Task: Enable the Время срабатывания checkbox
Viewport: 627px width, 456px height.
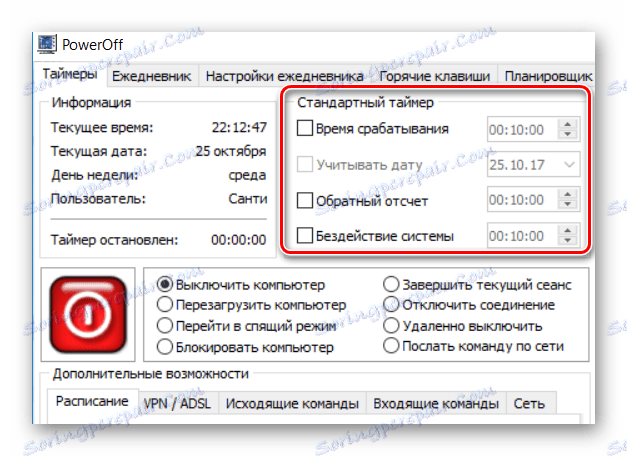Action: 304,128
